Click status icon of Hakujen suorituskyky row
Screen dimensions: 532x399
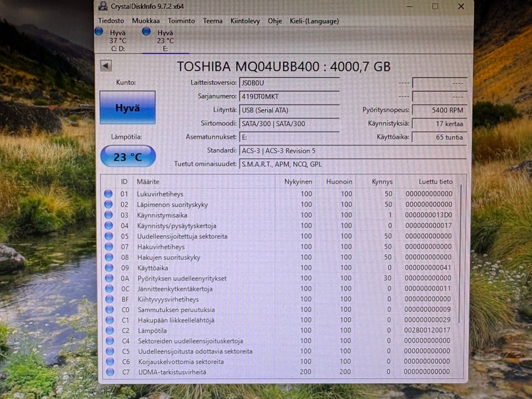click(109, 257)
